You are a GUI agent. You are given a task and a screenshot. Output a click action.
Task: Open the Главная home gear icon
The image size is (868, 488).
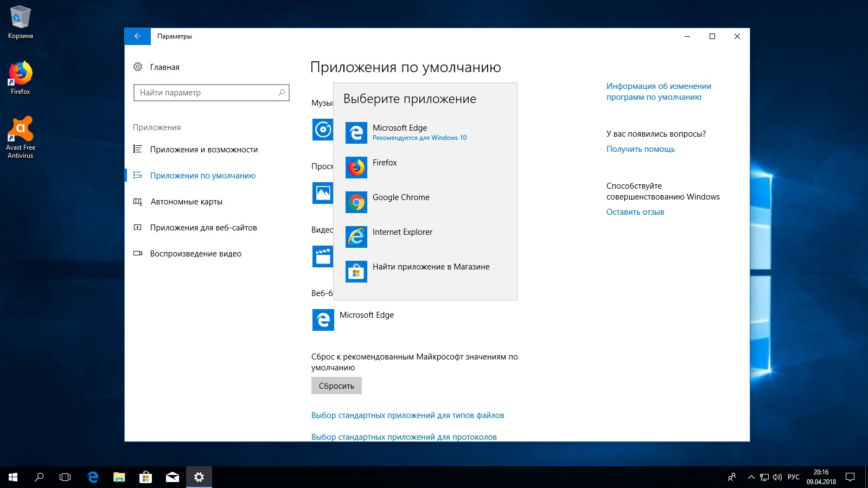tap(138, 67)
